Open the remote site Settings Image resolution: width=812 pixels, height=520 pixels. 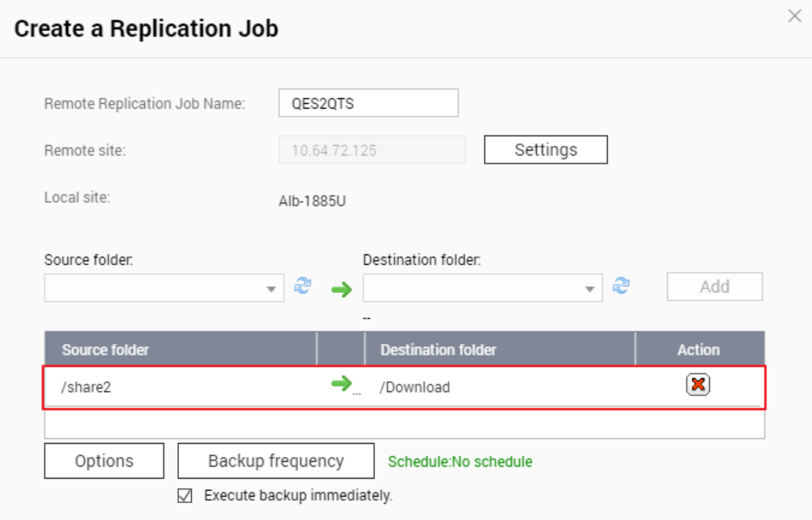(x=546, y=150)
